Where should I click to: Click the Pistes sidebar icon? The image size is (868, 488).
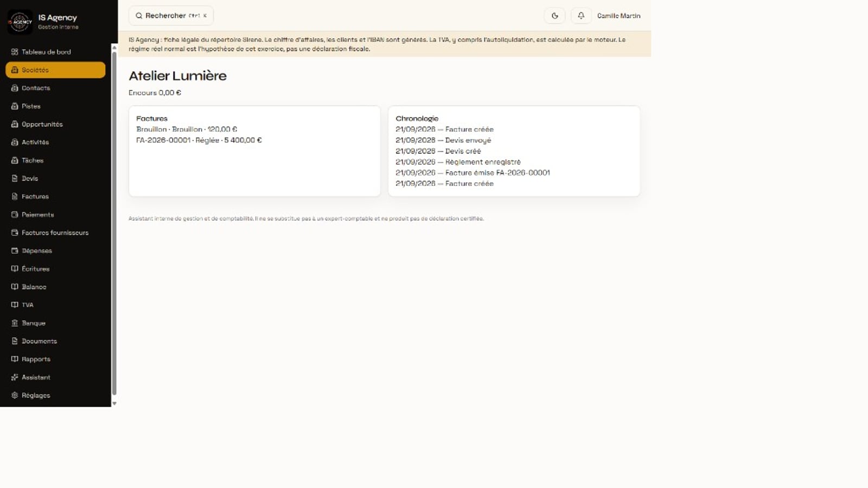[15, 106]
